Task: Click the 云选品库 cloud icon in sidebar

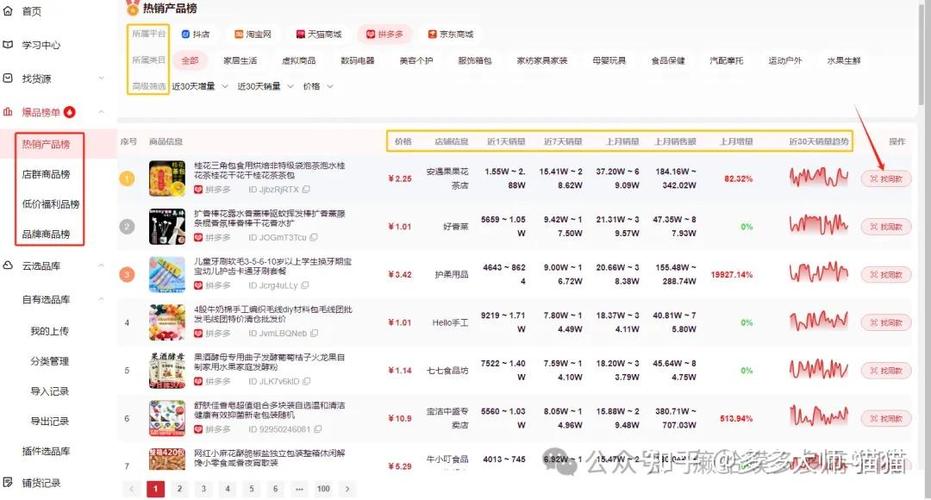Action: (8, 265)
